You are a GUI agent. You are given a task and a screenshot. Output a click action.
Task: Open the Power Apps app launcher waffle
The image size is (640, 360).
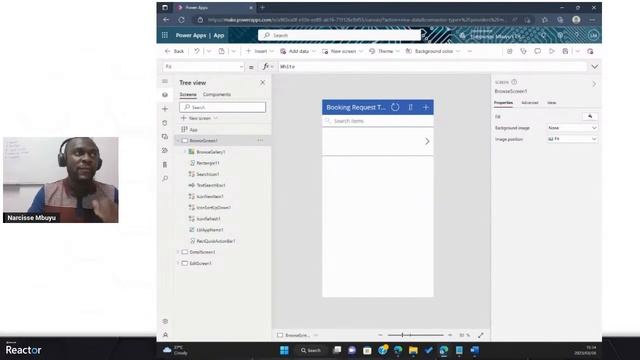(x=164, y=36)
